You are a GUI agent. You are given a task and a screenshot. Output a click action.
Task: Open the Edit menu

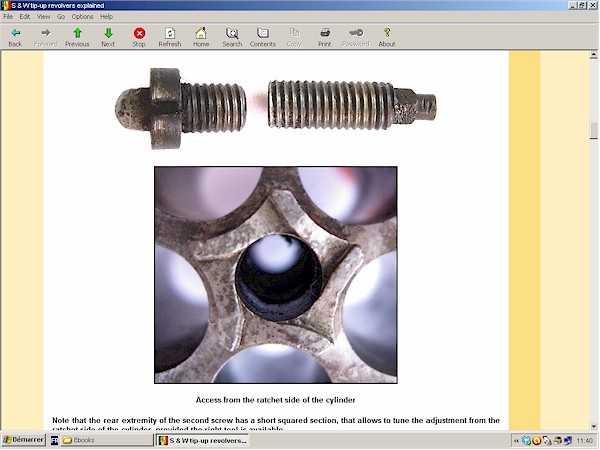25,17
